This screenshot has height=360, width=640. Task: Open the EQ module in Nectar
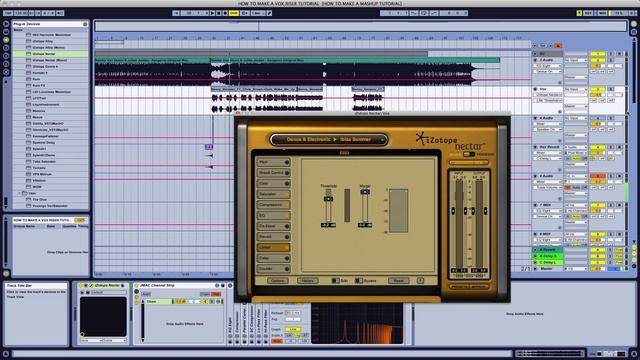pyautogui.click(x=273, y=216)
